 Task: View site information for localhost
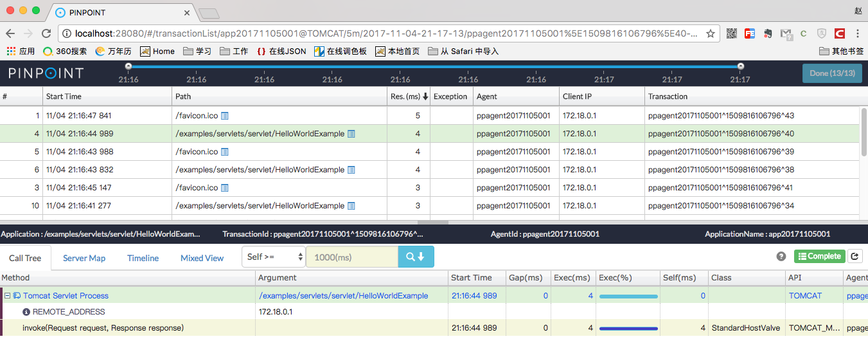pyautogui.click(x=67, y=33)
